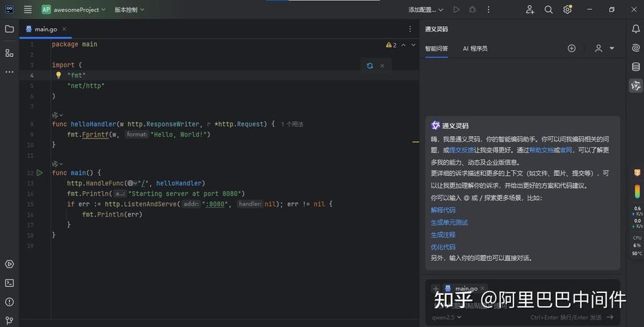Click the 解释代码 suggestion
Screen dimensions: 644x327
[443, 210]
